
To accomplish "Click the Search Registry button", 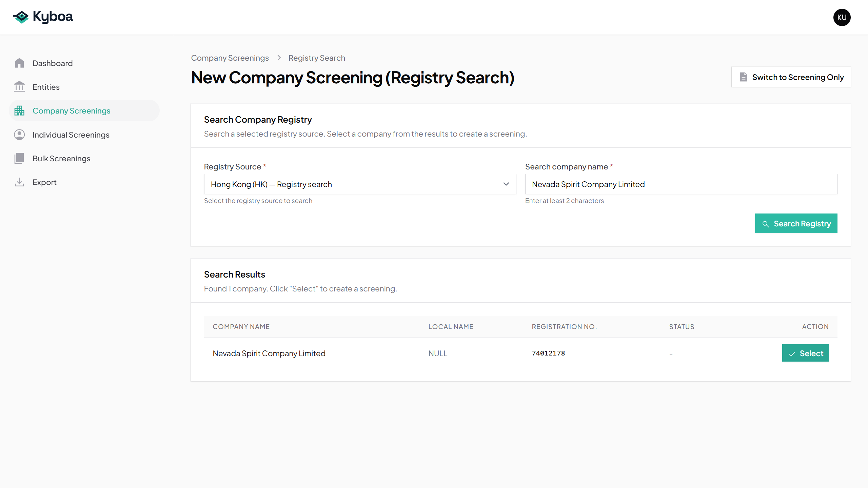I will (796, 223).
